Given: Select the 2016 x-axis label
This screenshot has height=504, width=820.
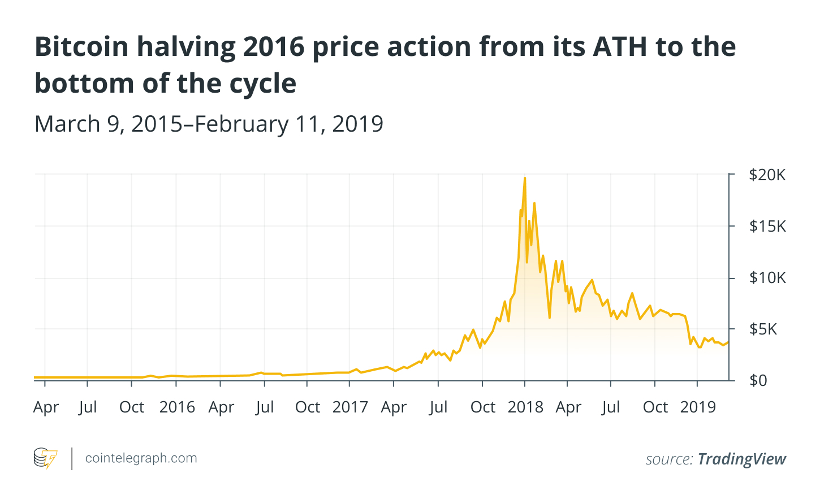Looking at the screenshot, I should pyautogui.click(x=176, y=407).
